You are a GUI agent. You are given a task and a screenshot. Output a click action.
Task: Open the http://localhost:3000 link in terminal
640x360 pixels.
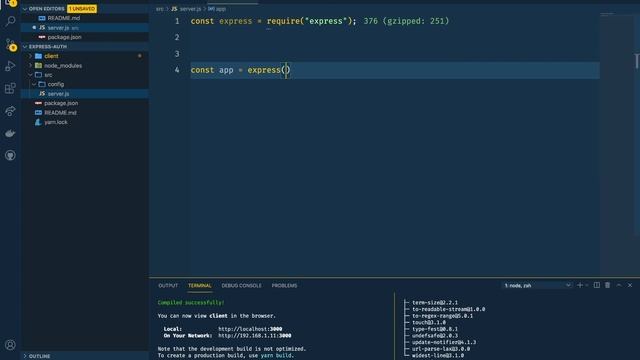click(x=250, y=329)
